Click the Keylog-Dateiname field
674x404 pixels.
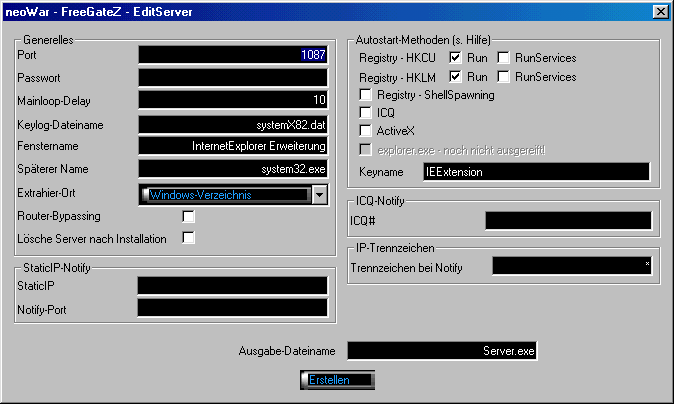click(x=232, y=124)
